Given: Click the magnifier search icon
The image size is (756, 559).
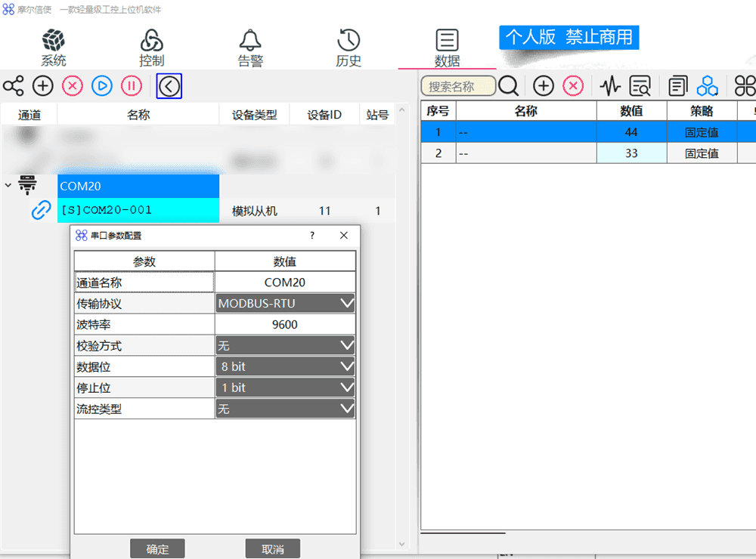Looking at the screenshot, I should pos(509,86).
